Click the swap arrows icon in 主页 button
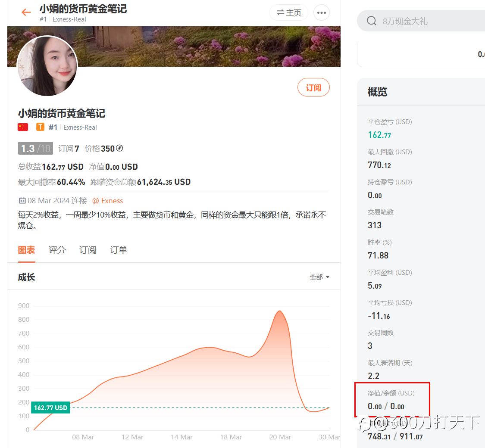Screen dimensions: 485x448 click(280, 12)
